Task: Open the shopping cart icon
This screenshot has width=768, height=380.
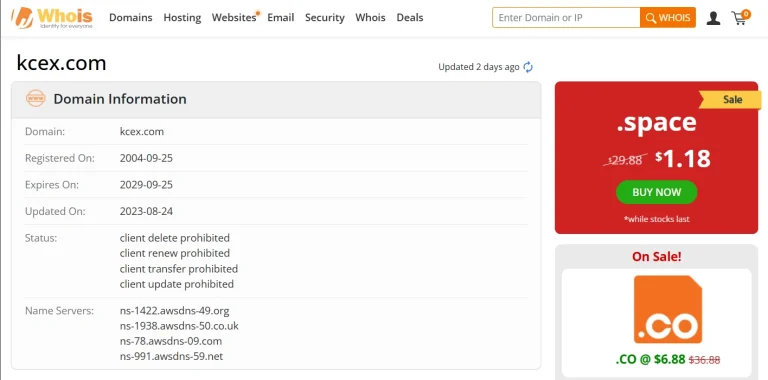Action: tap(740, 17)
